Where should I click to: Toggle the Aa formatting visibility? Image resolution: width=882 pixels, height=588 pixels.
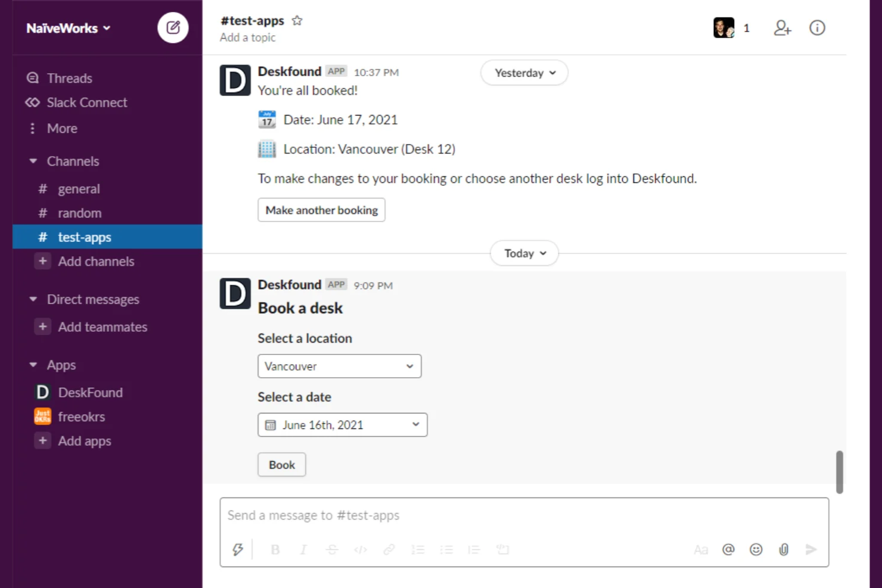coord(701,549)
